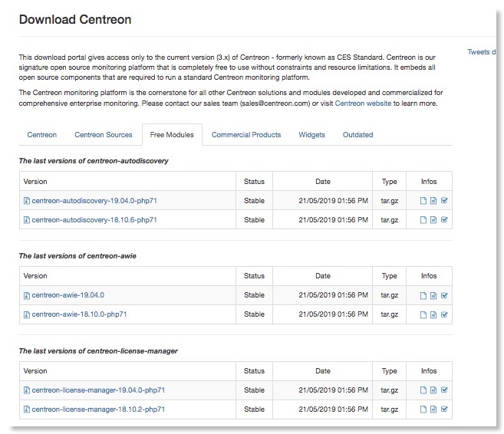Click blank file icon for centreon-autodiscovery-19.04.0-php71
This screenshot has width=504, height=434.
click(x=423, y=201)
